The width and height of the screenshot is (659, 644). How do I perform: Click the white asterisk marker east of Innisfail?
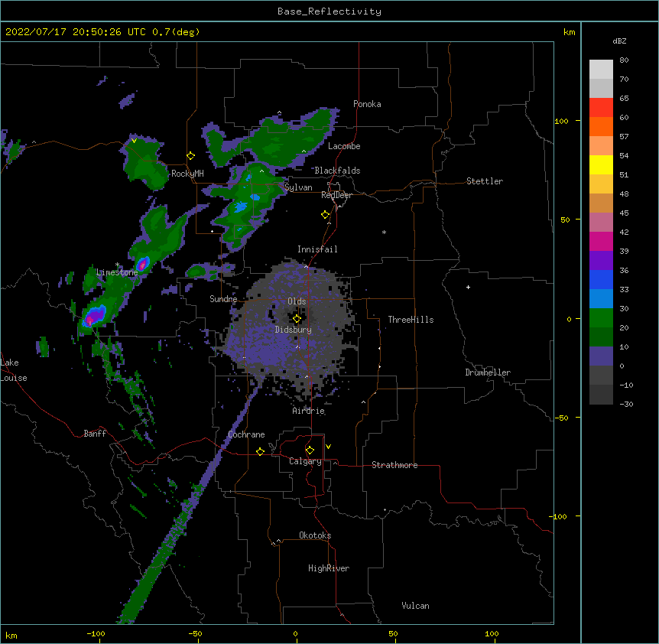point(384,232)
